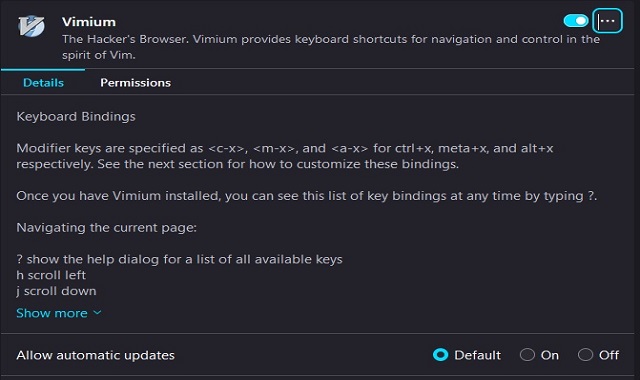Image resolution: width=640 pixels, height=380 pixels.
Task: Expand description using the Show more chevron
Action: (x=97, y=313)
